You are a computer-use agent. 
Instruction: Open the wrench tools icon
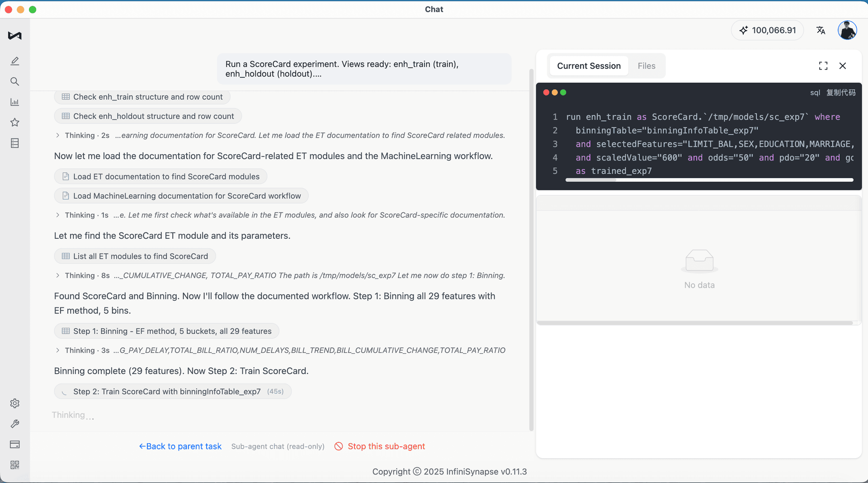(15, 424)
